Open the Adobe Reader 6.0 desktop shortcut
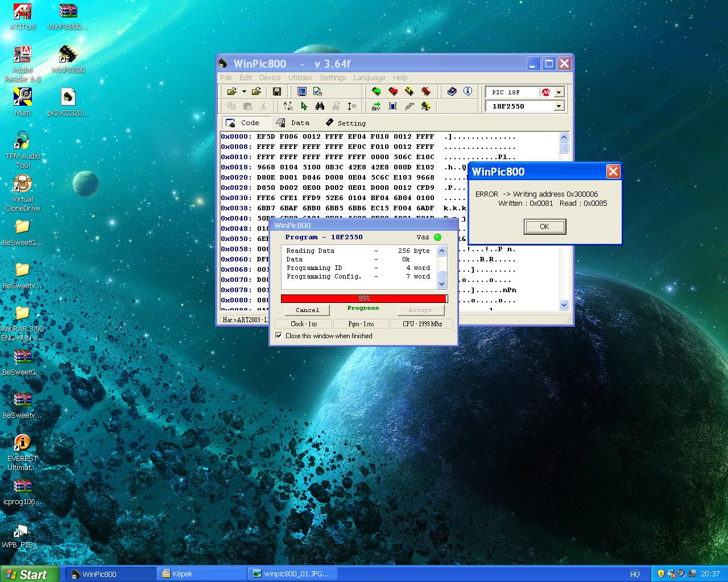 tap(23, 64)
